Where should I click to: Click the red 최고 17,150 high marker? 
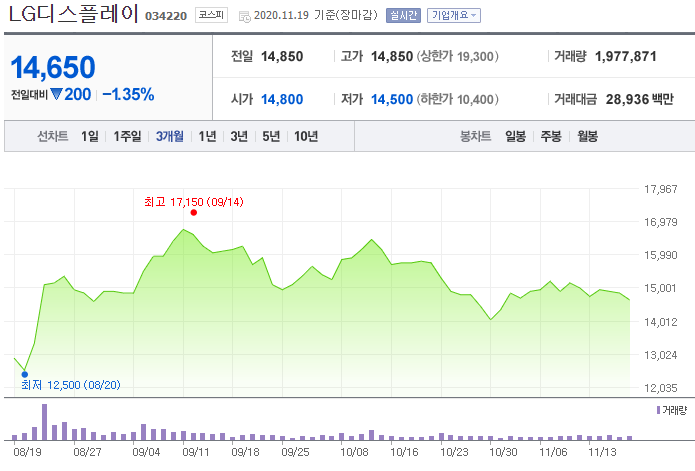click(x=194, y=213)
